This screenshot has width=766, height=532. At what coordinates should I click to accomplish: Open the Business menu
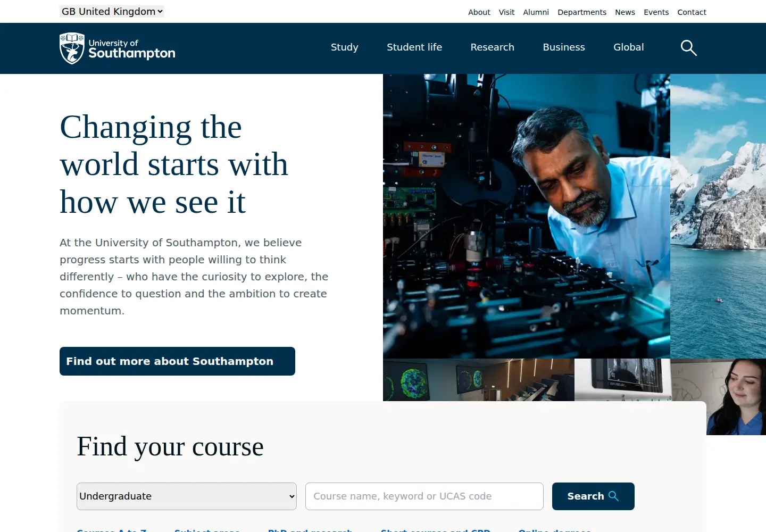(564, 47)
